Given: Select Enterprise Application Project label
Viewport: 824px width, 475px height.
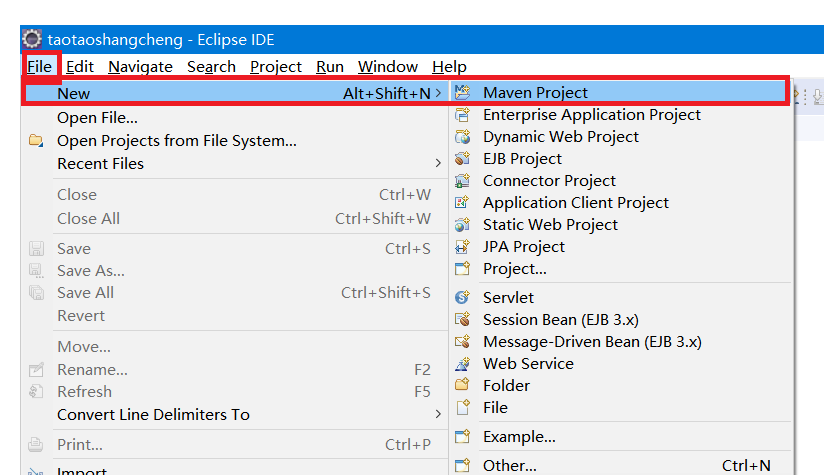Looking at the screenshot, I should [592, 115].
